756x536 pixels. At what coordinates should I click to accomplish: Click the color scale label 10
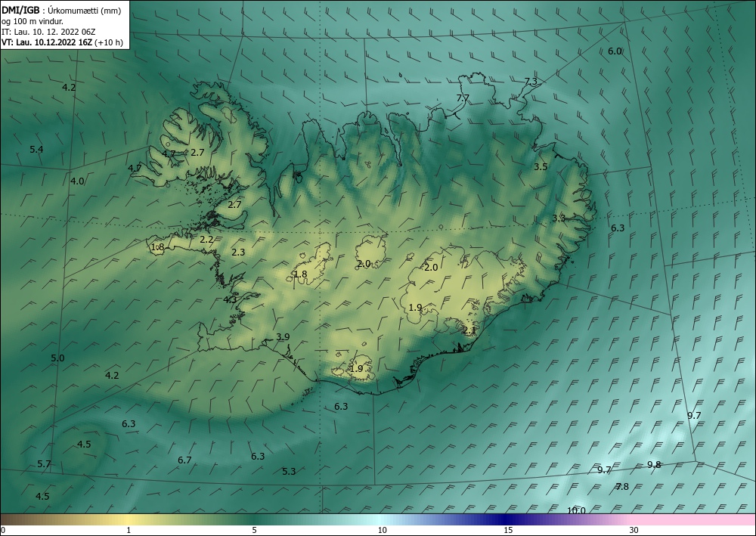[x=383, y=530]
